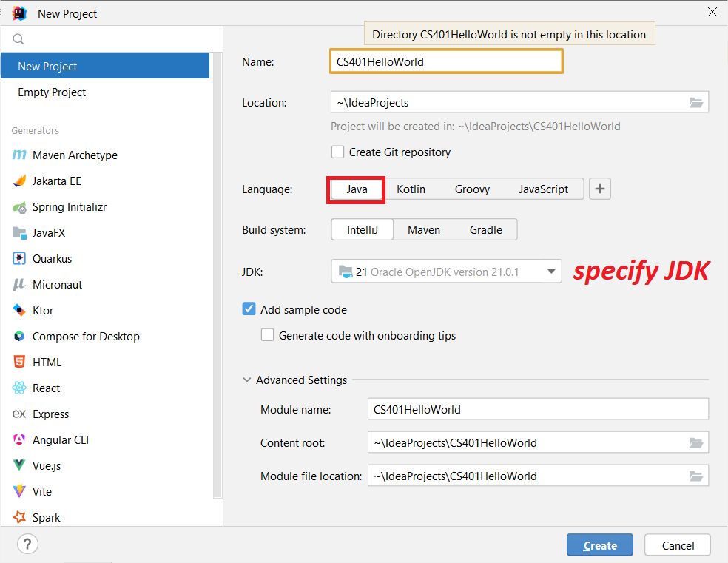Collapse the Advanced Settings section

pyautogui.click(x=247, y=380)
